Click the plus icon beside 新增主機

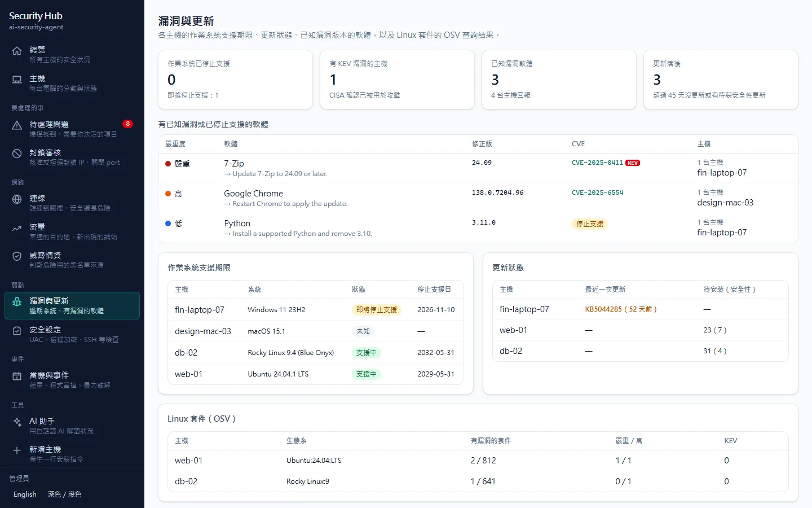coord(17,450)
